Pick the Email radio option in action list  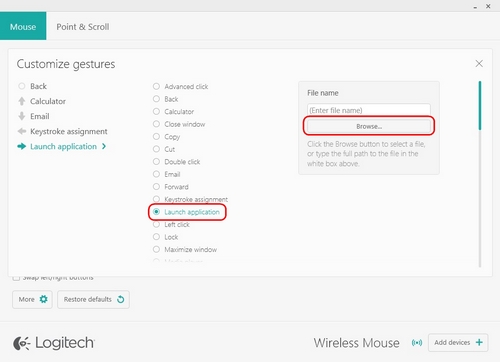pyautogui.click(x=166, y=174)
